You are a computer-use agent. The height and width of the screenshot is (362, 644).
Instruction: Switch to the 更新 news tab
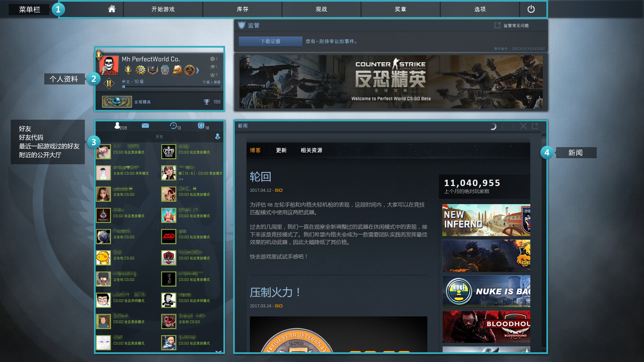[281, 150]
